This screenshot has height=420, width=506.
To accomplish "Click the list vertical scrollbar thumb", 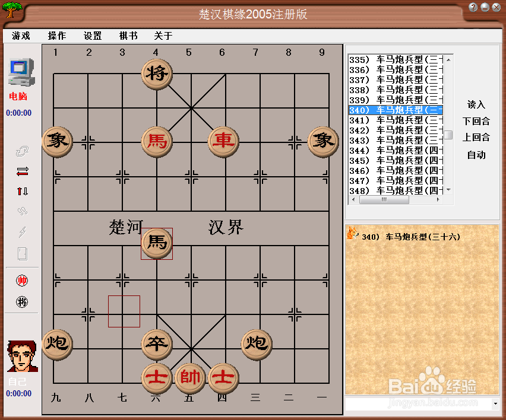I will pos(448,135).
